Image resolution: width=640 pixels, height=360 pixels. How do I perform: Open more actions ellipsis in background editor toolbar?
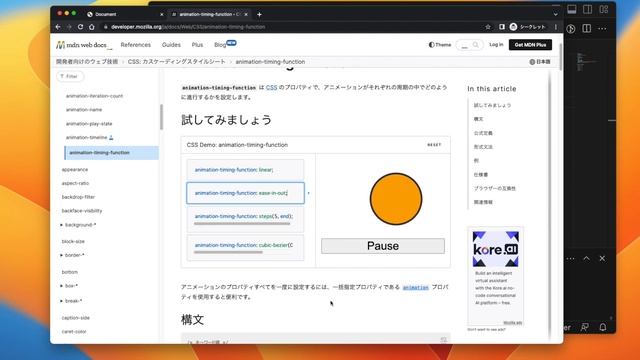pyautogui.click(x=602, y=29)
